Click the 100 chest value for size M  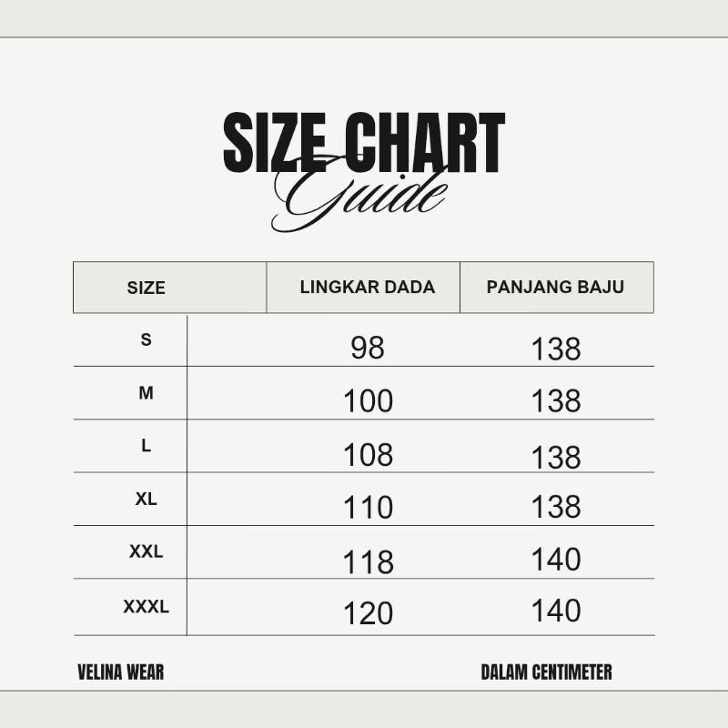point(369,401)
